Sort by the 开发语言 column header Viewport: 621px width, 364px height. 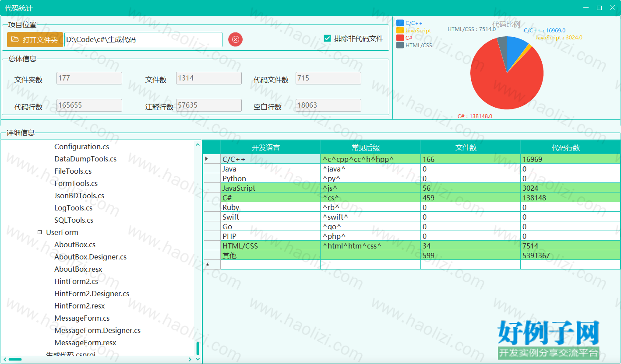pyautogui.click(x=270, y=147)
